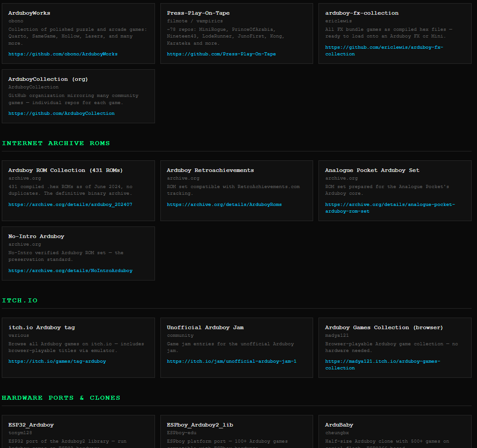
Task: Click the '431 compiled .hex ROMs' description
Action: click(x=70, y=190)
